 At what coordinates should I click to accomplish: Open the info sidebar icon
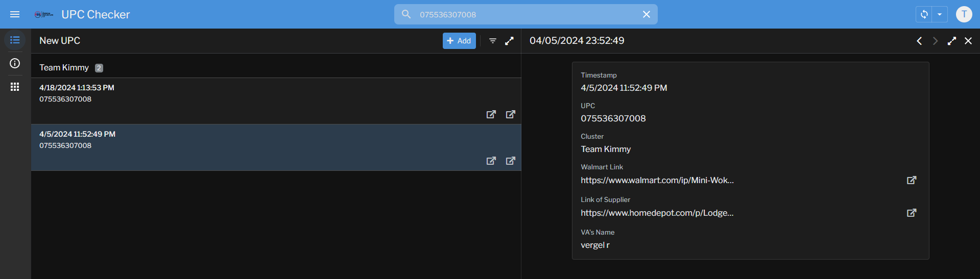click(x=15, y=63)
